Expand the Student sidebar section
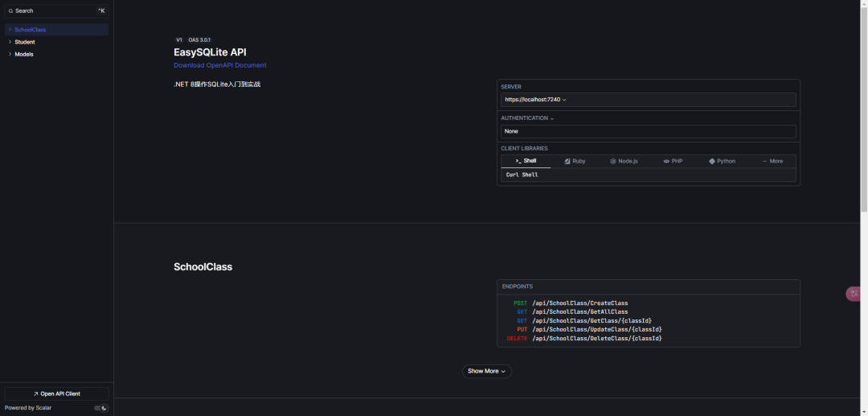 tap(10, 42)
